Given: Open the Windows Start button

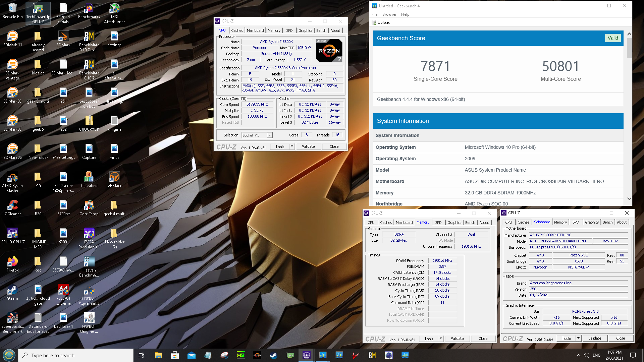Looking at the screenshot, I should (9, 355).
